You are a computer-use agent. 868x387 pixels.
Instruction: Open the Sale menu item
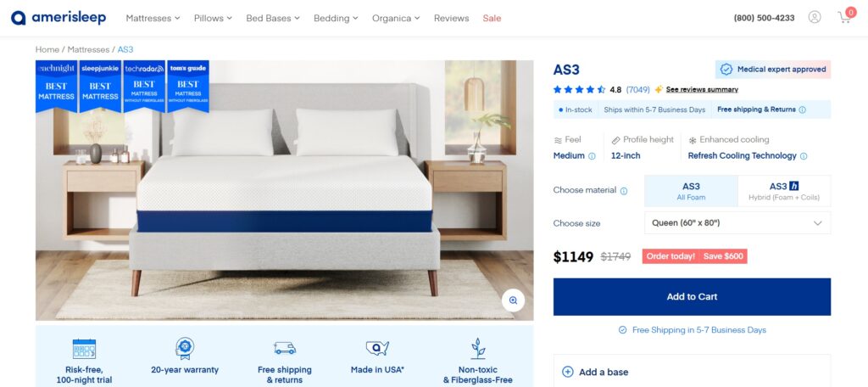click(492, 19)
